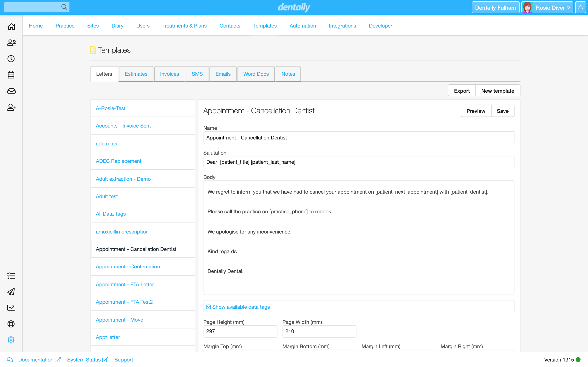588x367 pixels.
Task: Save the current template
Action: click(503, 111)
